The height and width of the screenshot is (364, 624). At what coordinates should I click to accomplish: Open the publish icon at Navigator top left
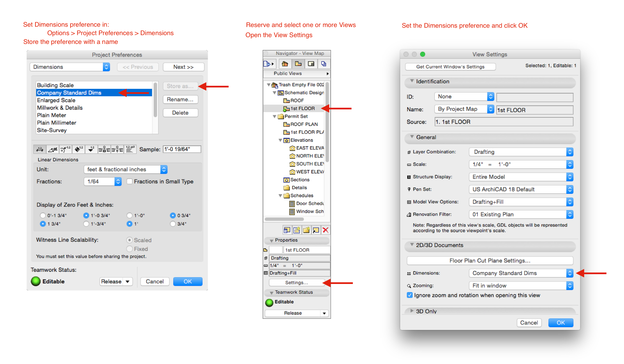[268, 63]
